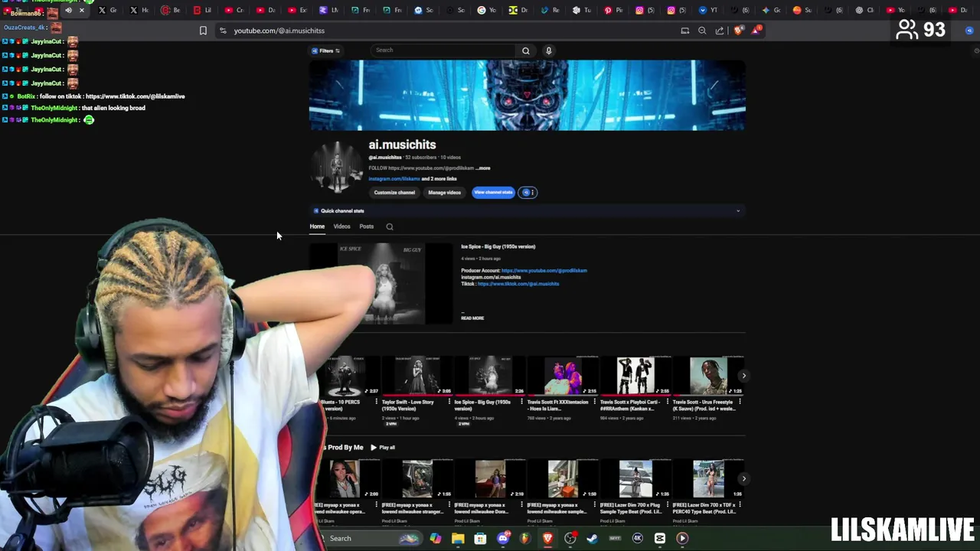
Task: Start voice search with microphone icon
Action: point(548,51)
